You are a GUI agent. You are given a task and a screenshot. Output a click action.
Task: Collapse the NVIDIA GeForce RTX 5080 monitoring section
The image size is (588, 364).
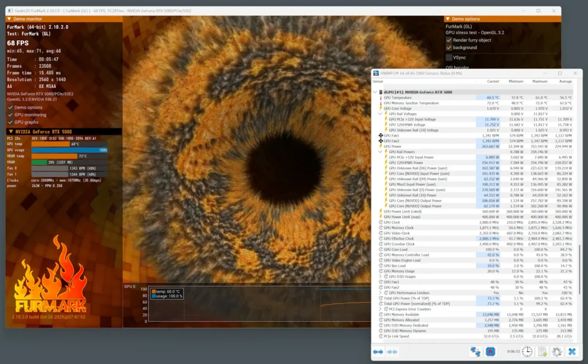click(11, 131)
